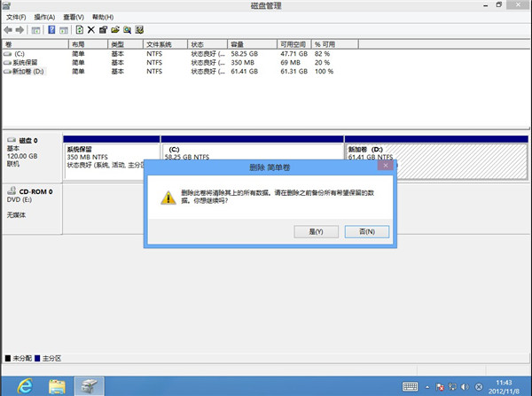Click the 可用空间 column header
This screenshot has height=396, width=532.
(x=293, y=43)
